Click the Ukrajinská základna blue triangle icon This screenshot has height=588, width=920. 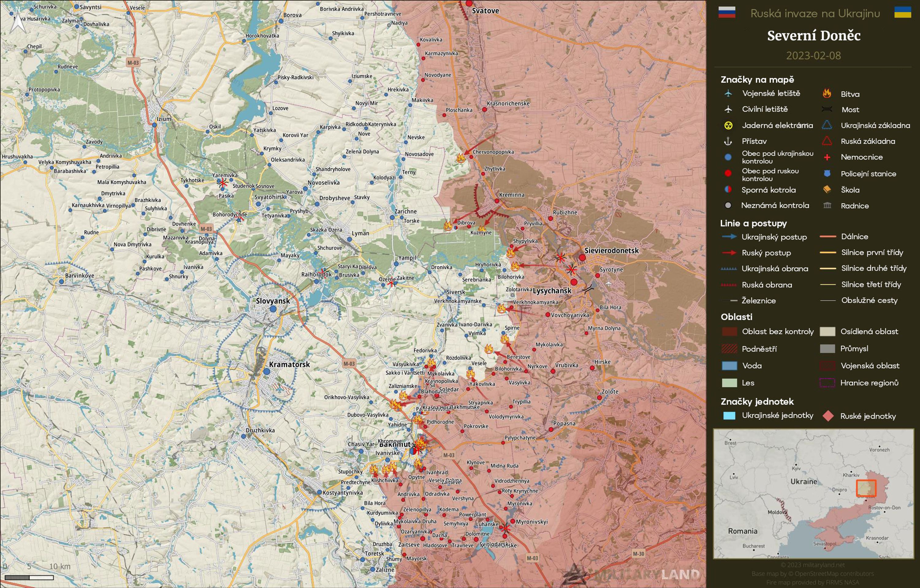(827, 125)
